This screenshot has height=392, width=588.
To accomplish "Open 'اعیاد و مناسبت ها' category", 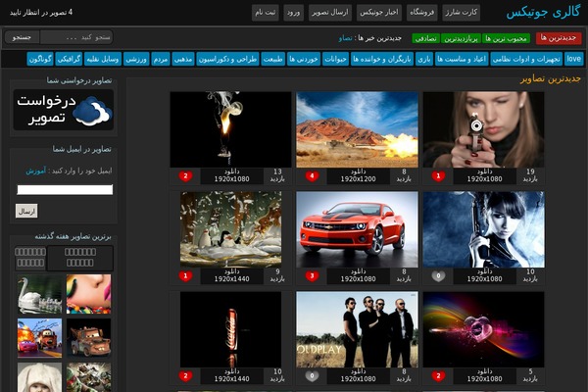I will click(x=462, y=59).
